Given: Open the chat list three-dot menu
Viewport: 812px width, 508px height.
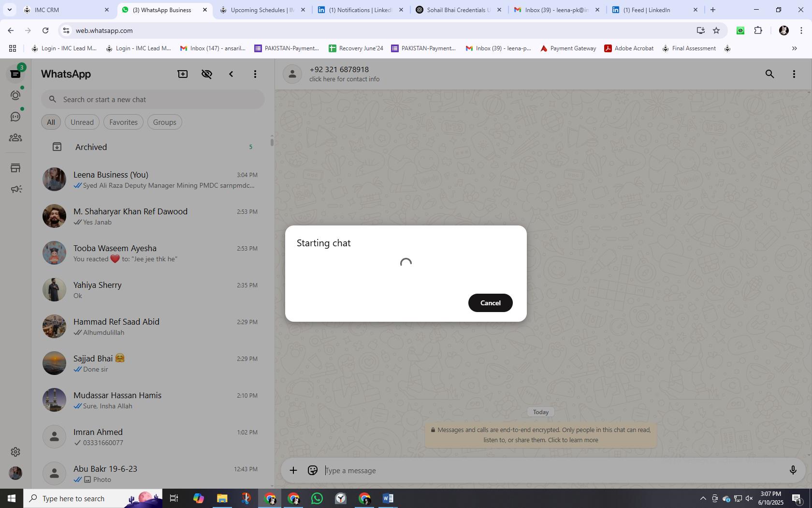Looking at the screenshot, I should [255, 74].
